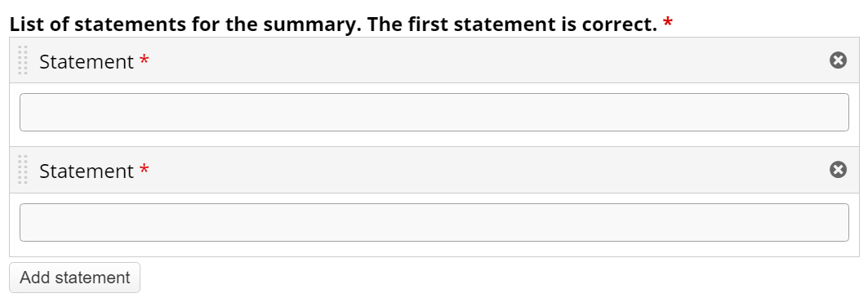
Task: Focus the empty field for the correct statement
Action: pos(434,113)
